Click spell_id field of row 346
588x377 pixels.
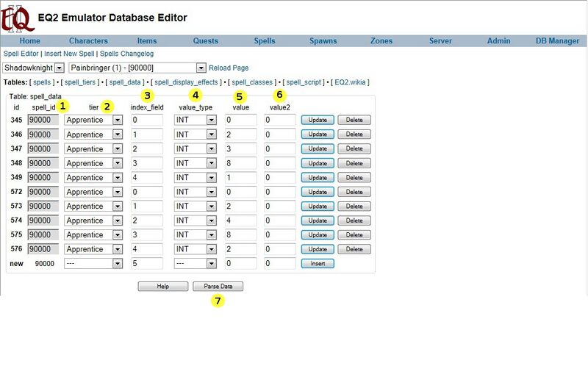43,134
